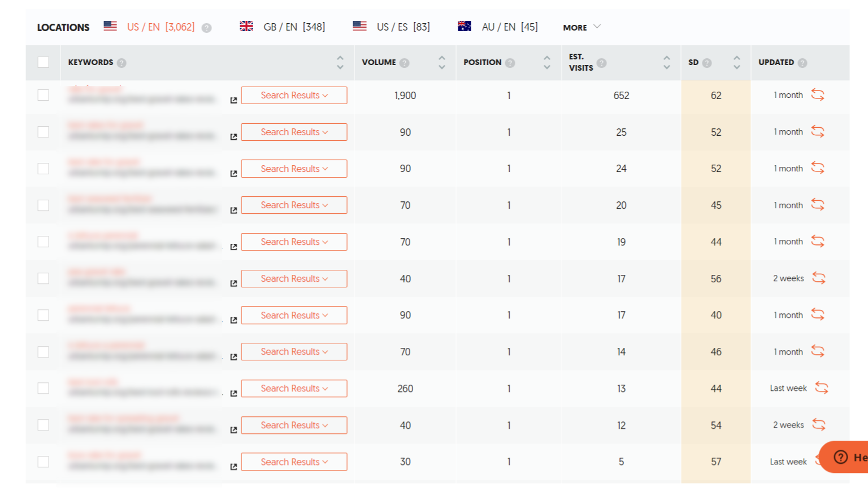Image resolution: width=868 pixels, height=491 pixels.
Task: Refresh the row with 24 est. visits
Action: point(818,168)
